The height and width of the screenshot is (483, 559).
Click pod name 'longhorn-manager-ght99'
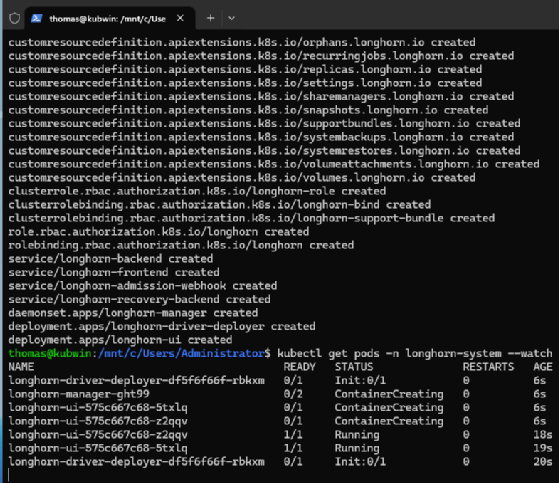click(79, 394)
